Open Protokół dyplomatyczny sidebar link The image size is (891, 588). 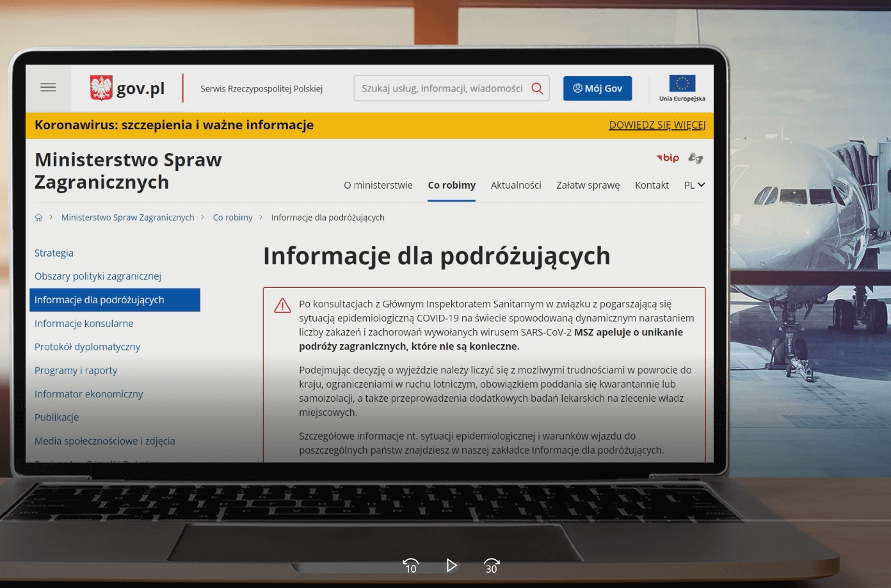pyautogui.click(x=87, y=347)
